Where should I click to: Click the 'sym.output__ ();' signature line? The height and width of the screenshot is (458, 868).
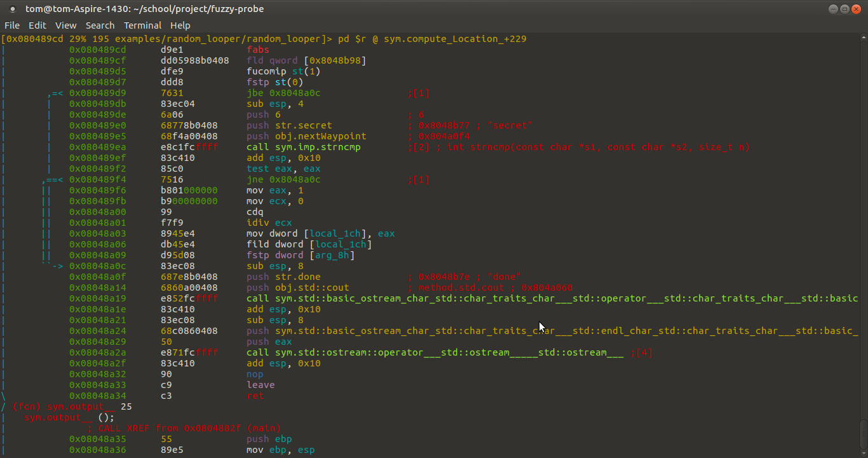point(69,417)
